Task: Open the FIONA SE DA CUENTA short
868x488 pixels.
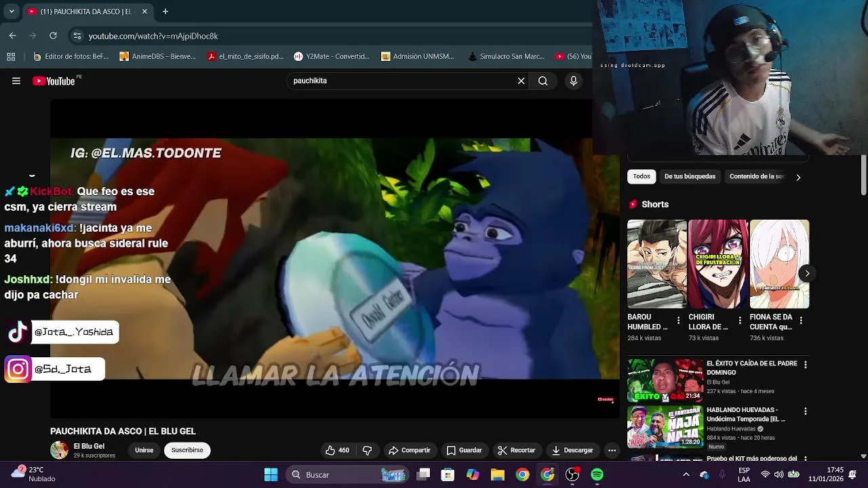Action: (779, 264)
